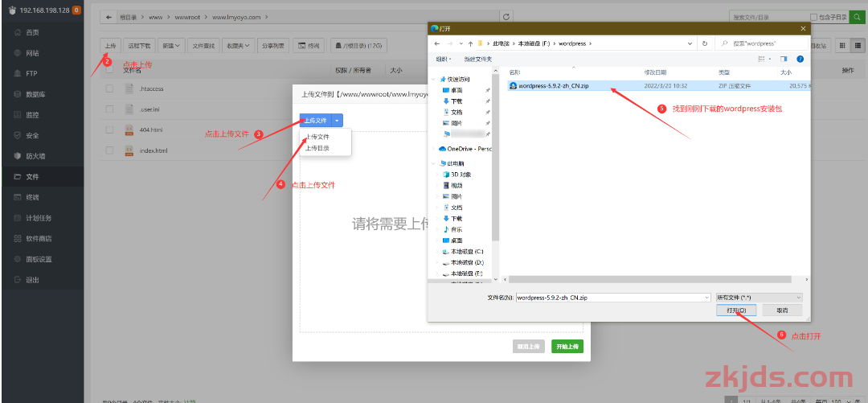Click the green 开始上传 button
Viewport: 868px width, 403px height.
point(567,347)
